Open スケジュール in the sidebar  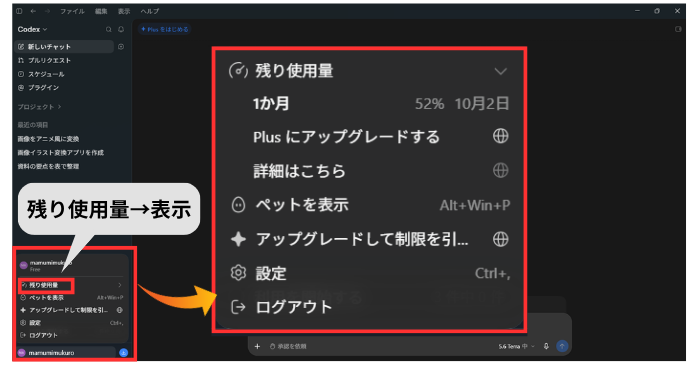pos(41,74)
